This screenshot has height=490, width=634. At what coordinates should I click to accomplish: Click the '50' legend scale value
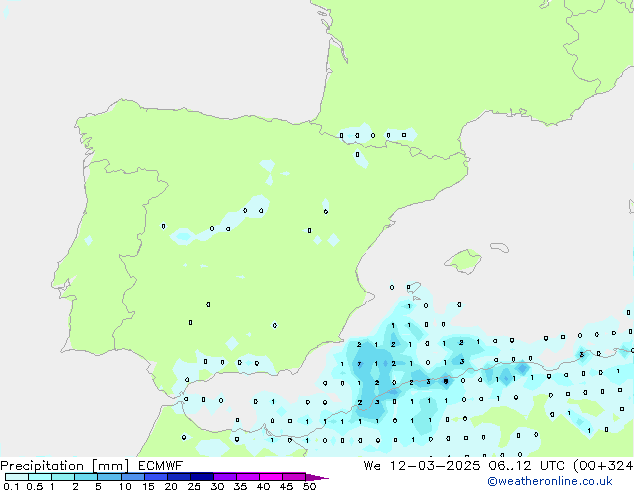(x=309, y=486)
